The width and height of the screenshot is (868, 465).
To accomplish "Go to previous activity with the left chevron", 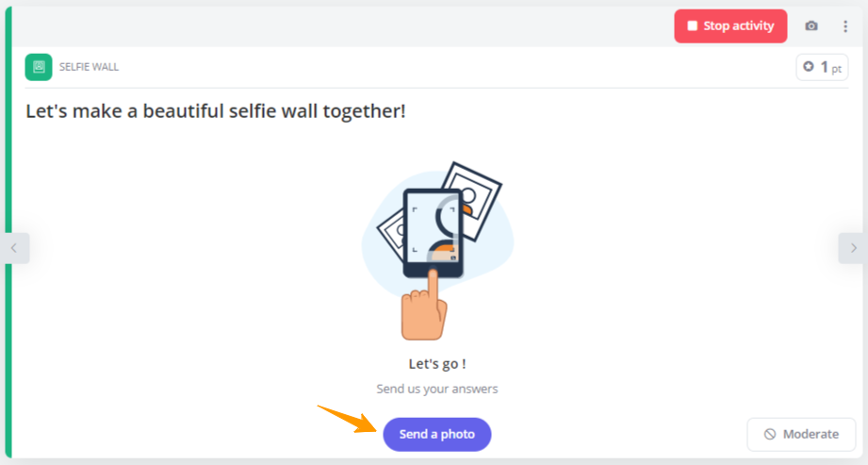I will point(14,248).
